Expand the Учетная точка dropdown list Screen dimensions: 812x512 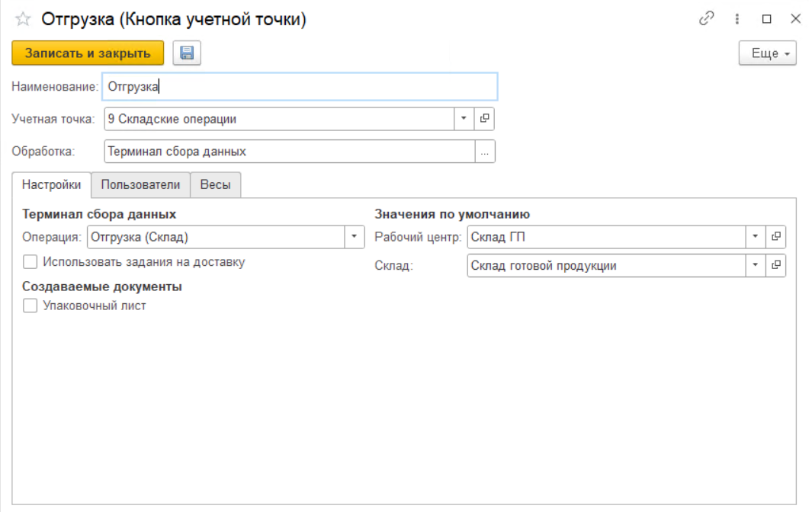pyautogui.click(x=464, y=119)
